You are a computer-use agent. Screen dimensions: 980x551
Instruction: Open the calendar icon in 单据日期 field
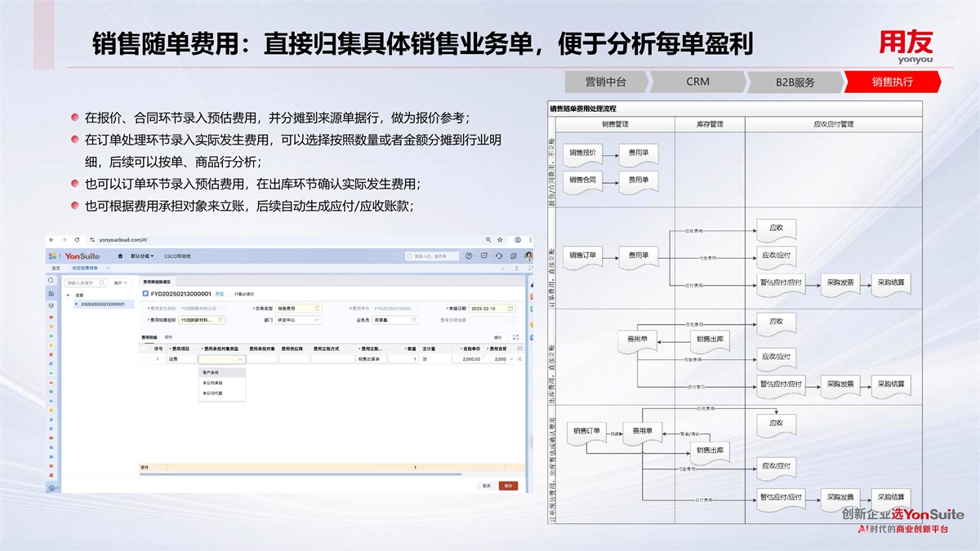511,309
